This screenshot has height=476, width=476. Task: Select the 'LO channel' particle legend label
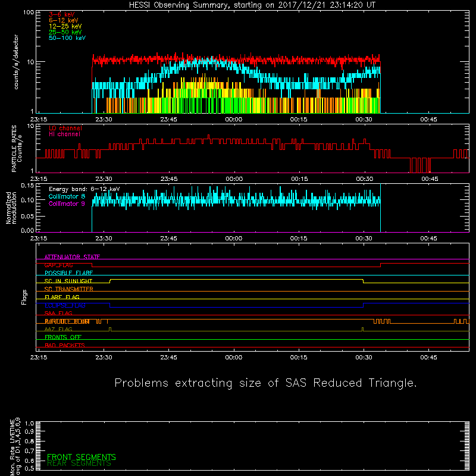(x=65, y=128)
